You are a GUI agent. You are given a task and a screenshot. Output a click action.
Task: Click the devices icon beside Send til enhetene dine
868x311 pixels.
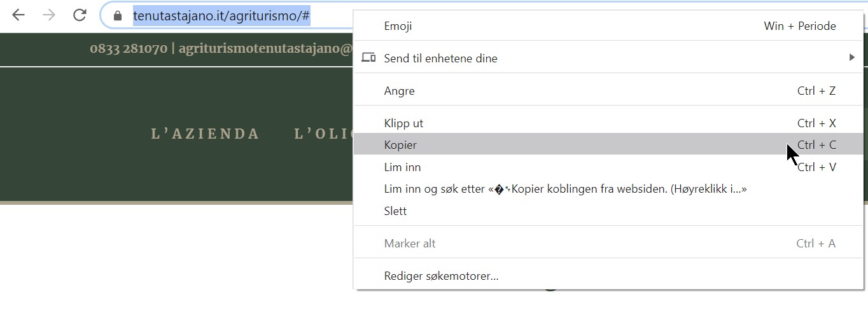(x=368, y=58)
